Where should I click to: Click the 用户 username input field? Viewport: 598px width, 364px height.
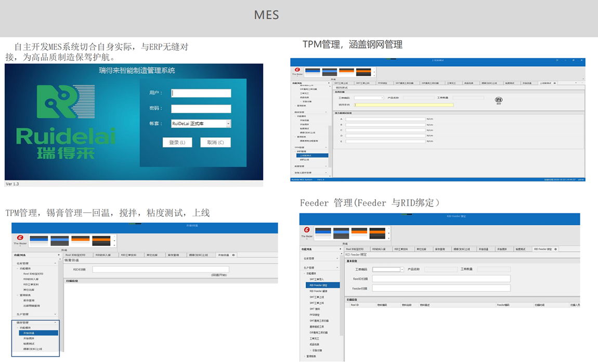coord(201,93)
